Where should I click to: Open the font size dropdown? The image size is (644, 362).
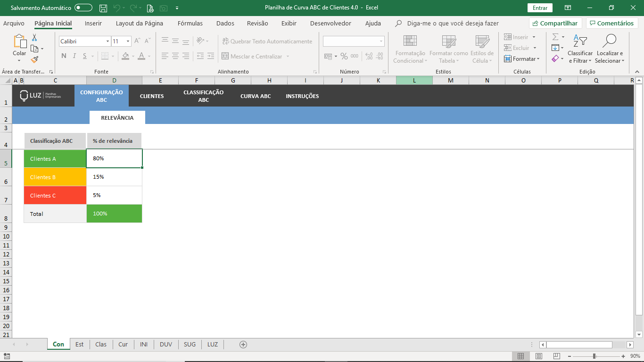128,41
